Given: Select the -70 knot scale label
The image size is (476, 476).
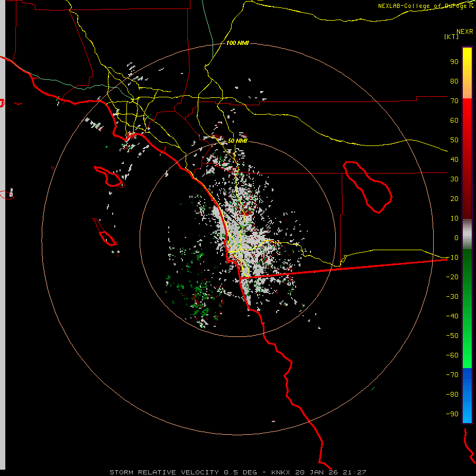Looking at the screenshot, I should click(x=452, y=375).
